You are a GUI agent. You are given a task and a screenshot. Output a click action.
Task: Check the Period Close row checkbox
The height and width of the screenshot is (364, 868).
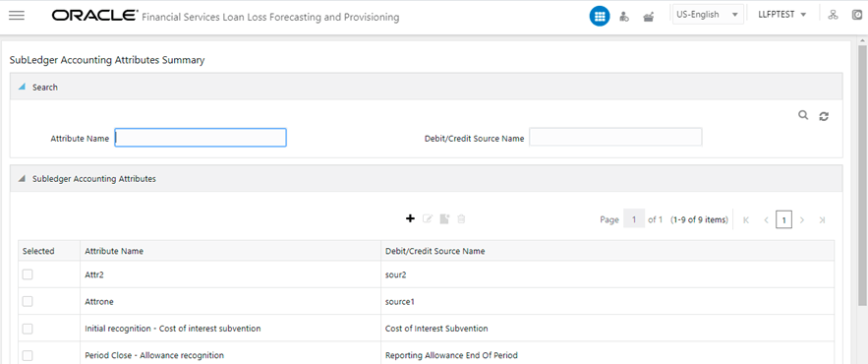(28, 355)
